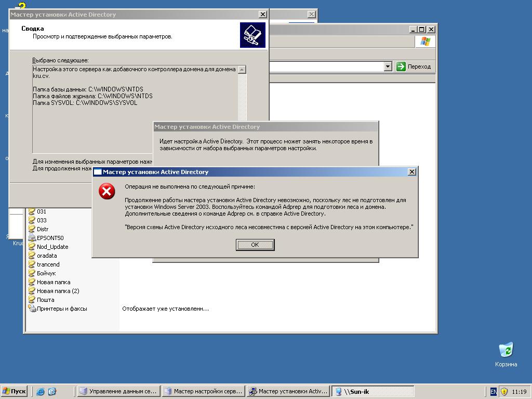Click the "Отображает уже установленн…" description text
532x399 pixels.
[165, 309]
